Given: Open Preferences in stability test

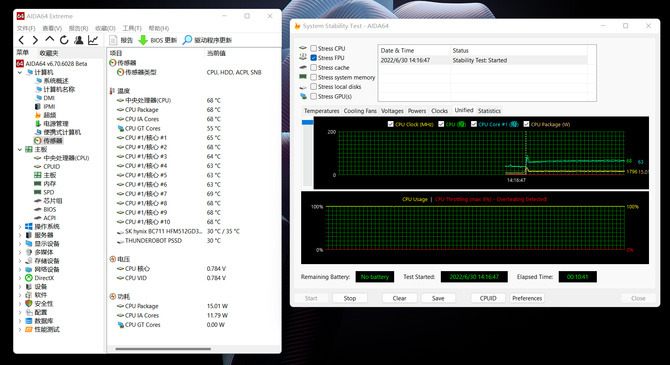Looking at the screenshot, I should coord(527,298).
